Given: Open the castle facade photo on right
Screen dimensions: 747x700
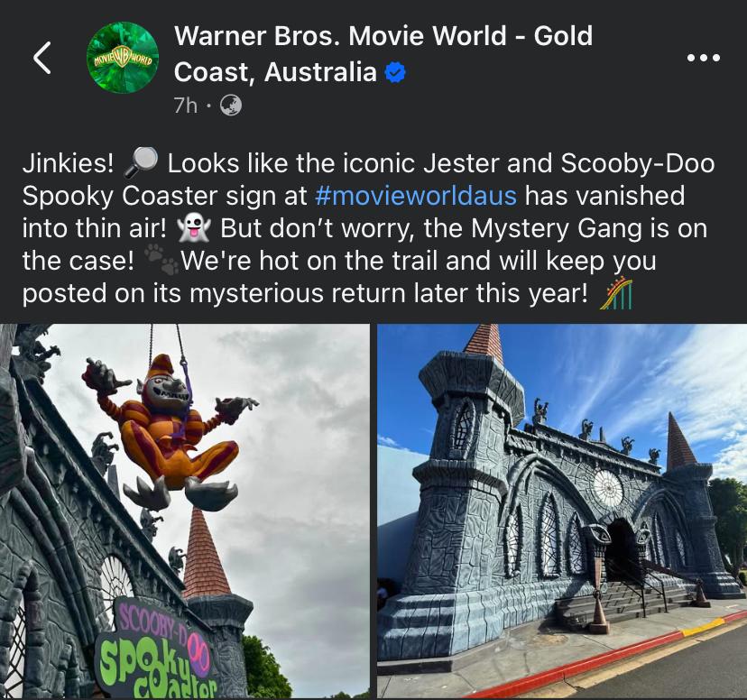Looking at the screenshot, I should pyautogui.click(x=562, y=511).
